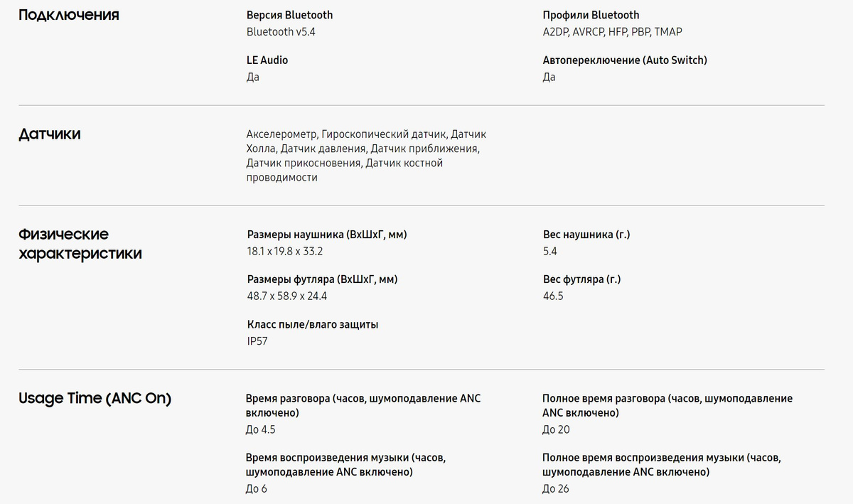The width and height of the screenshot is (853, 504).
Task: Click the 48.7 x 58.9 x 24.4 value
Action: [287, 296]
